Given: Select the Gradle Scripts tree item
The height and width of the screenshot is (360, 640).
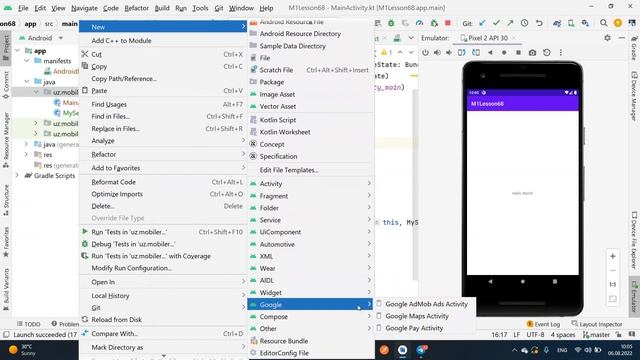Looking at the screenshot, I should click(x=50, y=176).
